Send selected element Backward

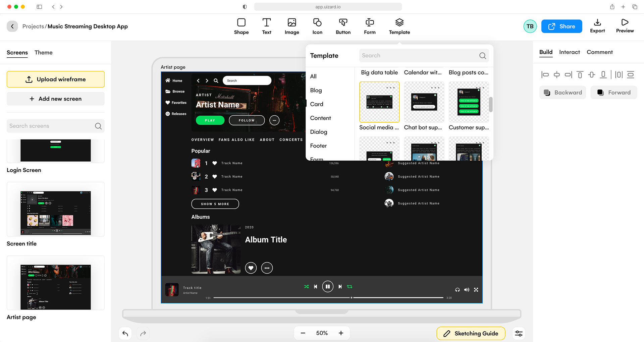[x=562, y=92]
